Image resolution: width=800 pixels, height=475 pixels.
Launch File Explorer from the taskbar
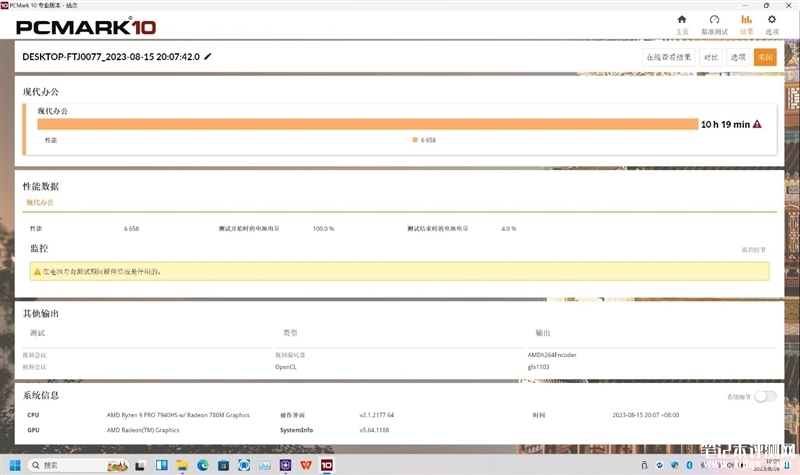[x=182, y=465]
